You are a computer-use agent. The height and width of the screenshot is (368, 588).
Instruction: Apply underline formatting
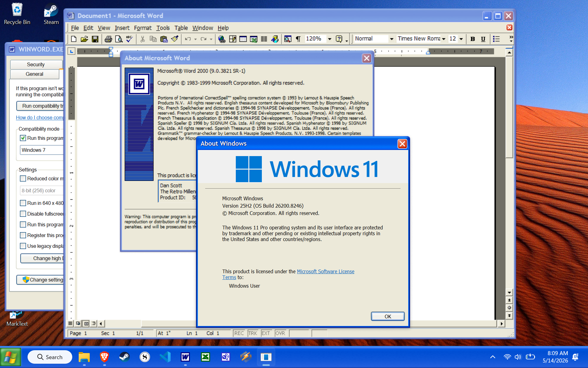pyautogui.click(x=483, y=39)
